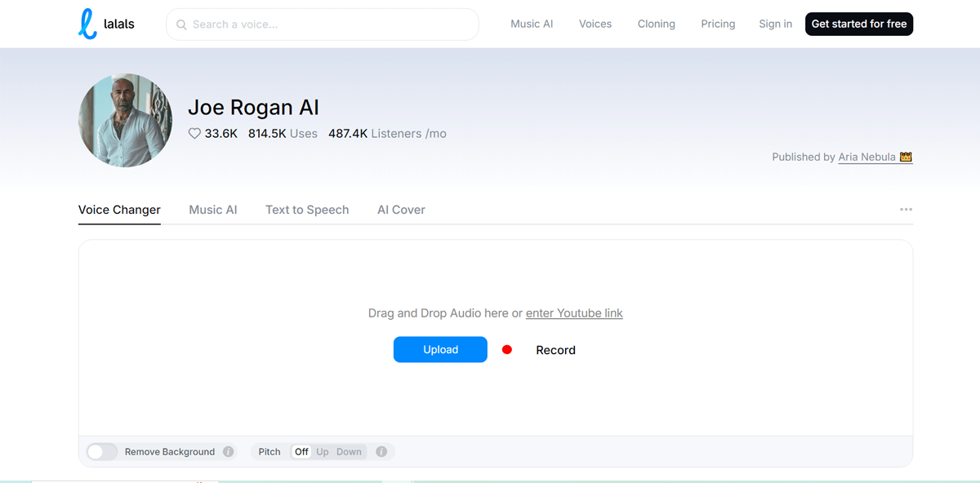Set Pitch to Up
This screenshot has width=980, height=483.
coord(323,452)
